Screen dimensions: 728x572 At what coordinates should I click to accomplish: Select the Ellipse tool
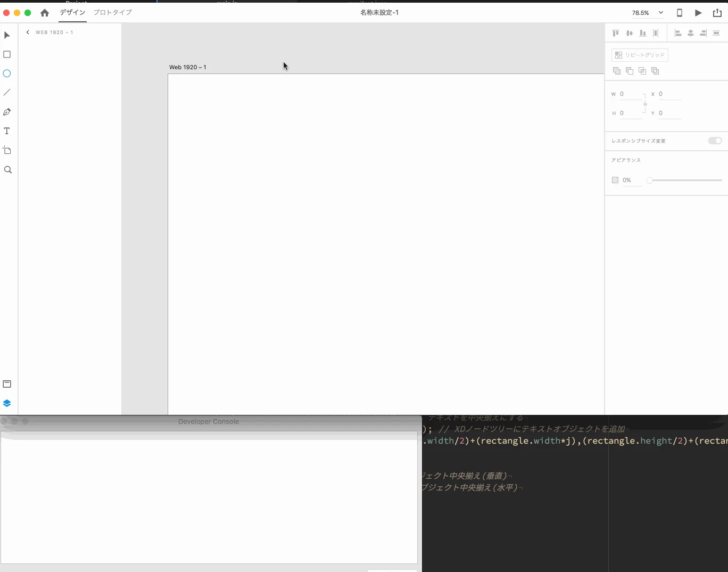(x=7, y=73)
